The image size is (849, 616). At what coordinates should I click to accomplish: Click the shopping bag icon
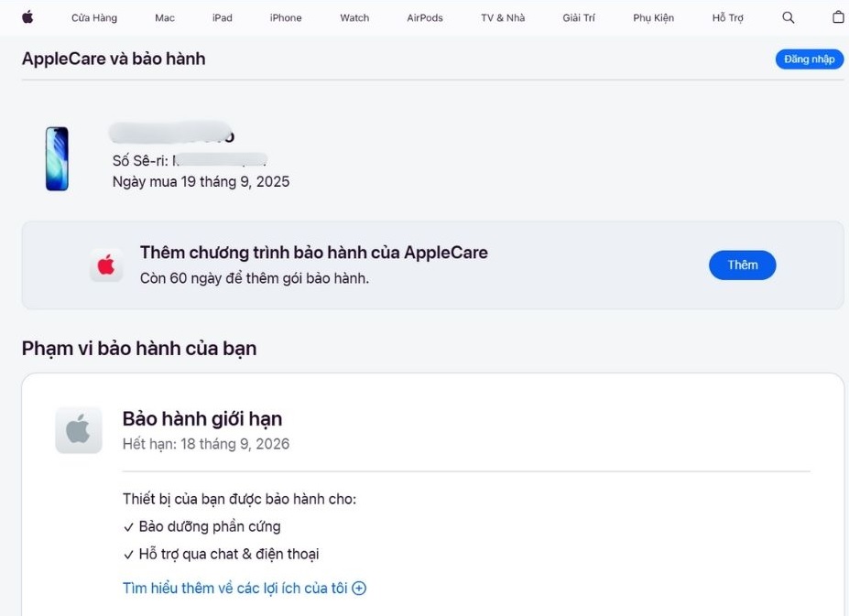838,16
